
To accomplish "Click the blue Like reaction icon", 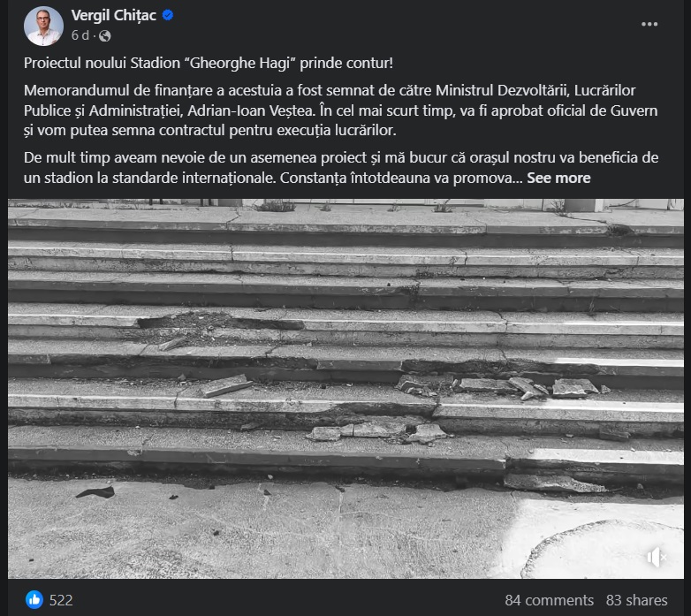I will tap(34, 599).
